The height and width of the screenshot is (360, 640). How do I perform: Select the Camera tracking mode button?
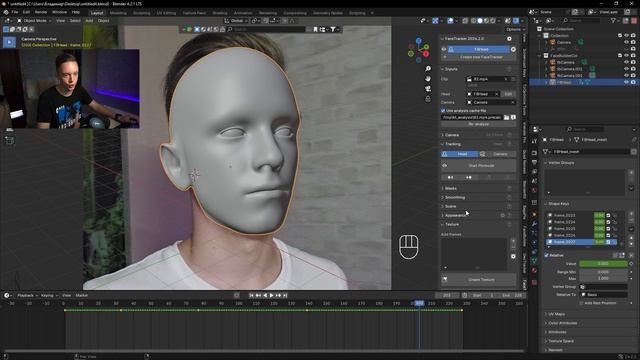tap(497, 154)
